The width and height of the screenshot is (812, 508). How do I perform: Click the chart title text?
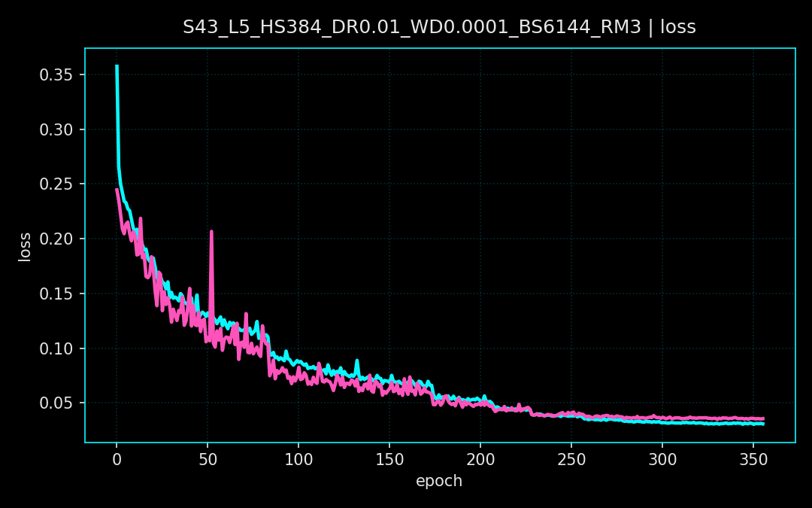pos(438,26)
